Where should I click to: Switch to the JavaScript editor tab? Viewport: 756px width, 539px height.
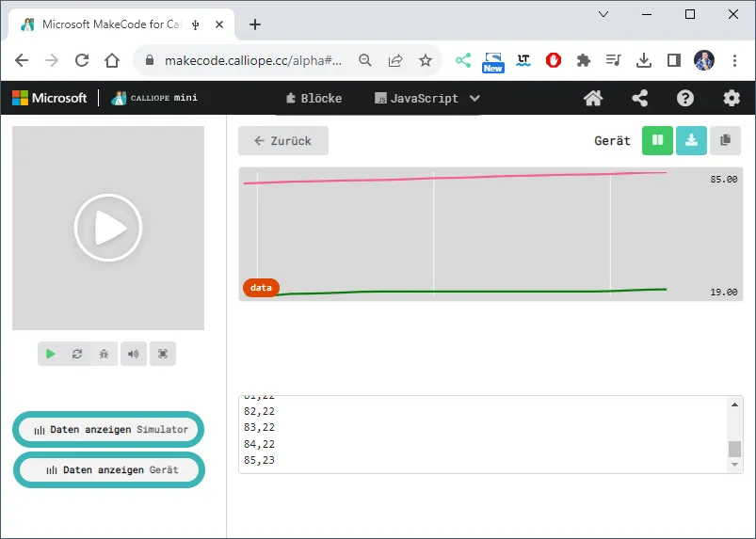(415, 98)
